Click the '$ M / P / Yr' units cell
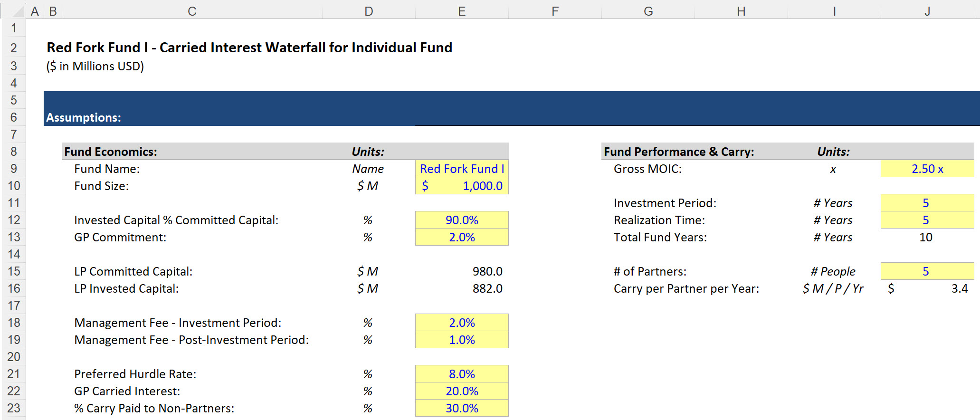980x420 pixels. pos(833,288)
